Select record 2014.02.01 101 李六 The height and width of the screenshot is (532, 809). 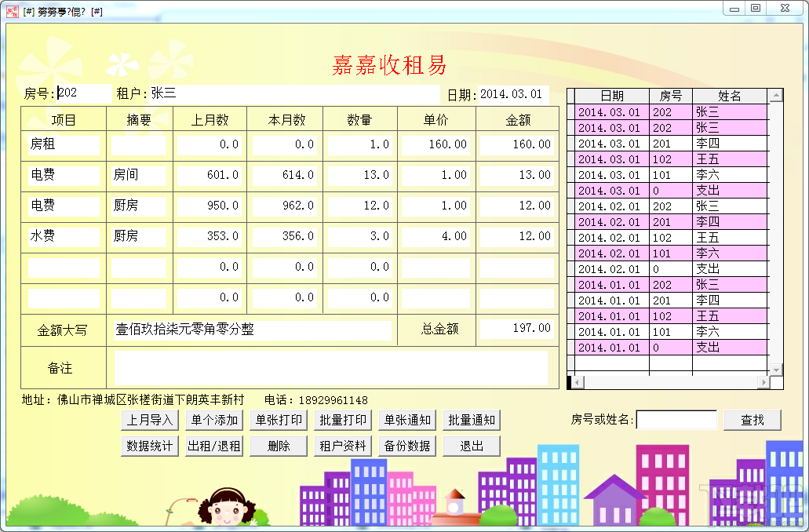tap(671, 253)
